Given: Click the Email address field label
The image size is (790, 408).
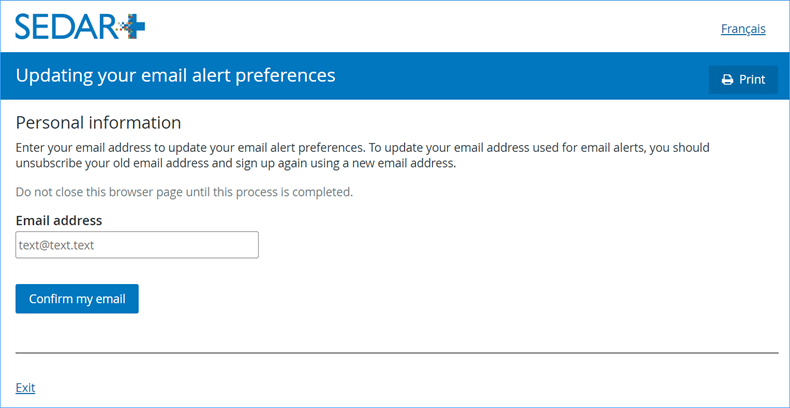Looking at the screenshot, I should click(59, 220).
